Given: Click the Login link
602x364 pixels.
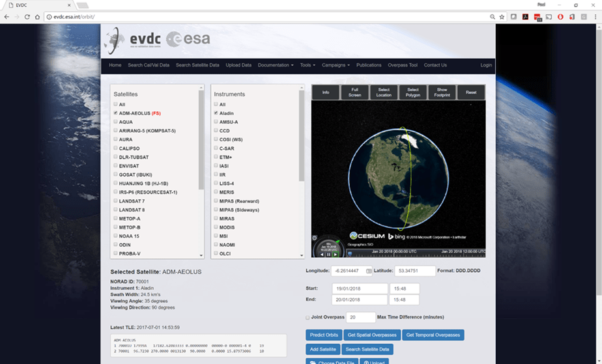Looking at the screenshot, I should pyautogui.click(x=486, y=65).
